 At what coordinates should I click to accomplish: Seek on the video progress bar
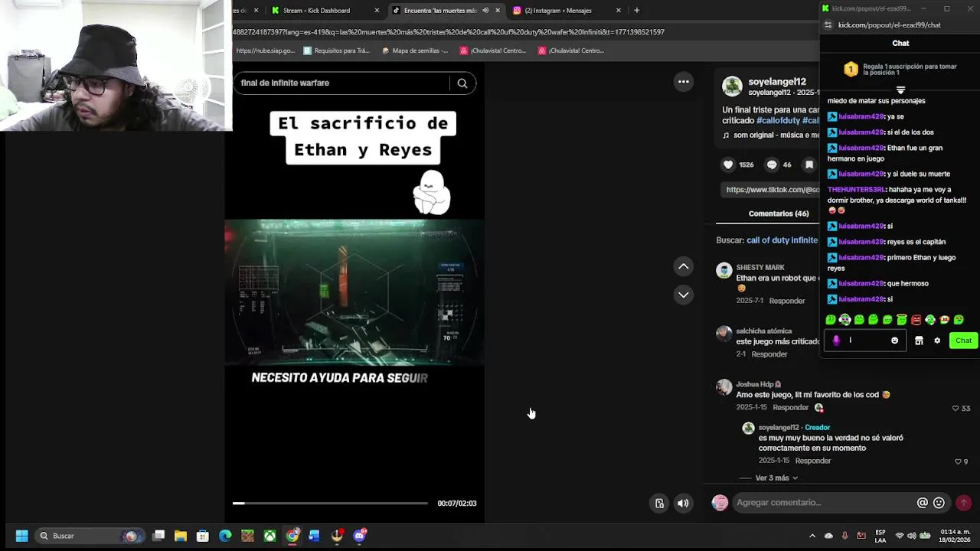(x=331, y=504)
